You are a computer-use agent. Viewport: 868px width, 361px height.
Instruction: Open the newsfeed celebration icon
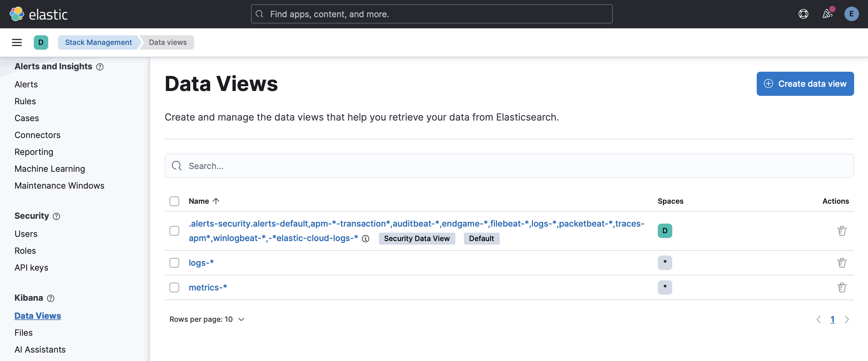pyautogui.click(x=827, y=14)
